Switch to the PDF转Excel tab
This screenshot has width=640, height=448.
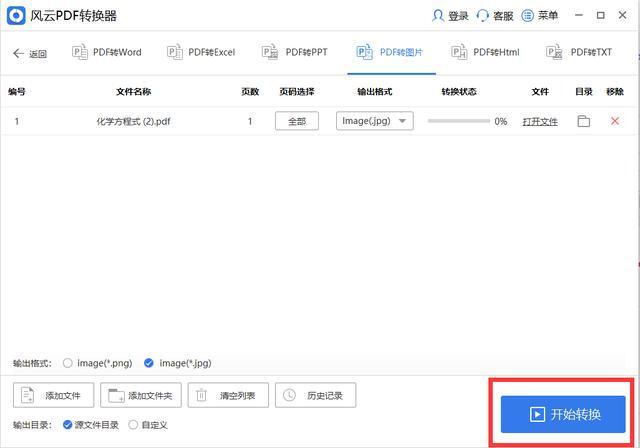point(201,52)
